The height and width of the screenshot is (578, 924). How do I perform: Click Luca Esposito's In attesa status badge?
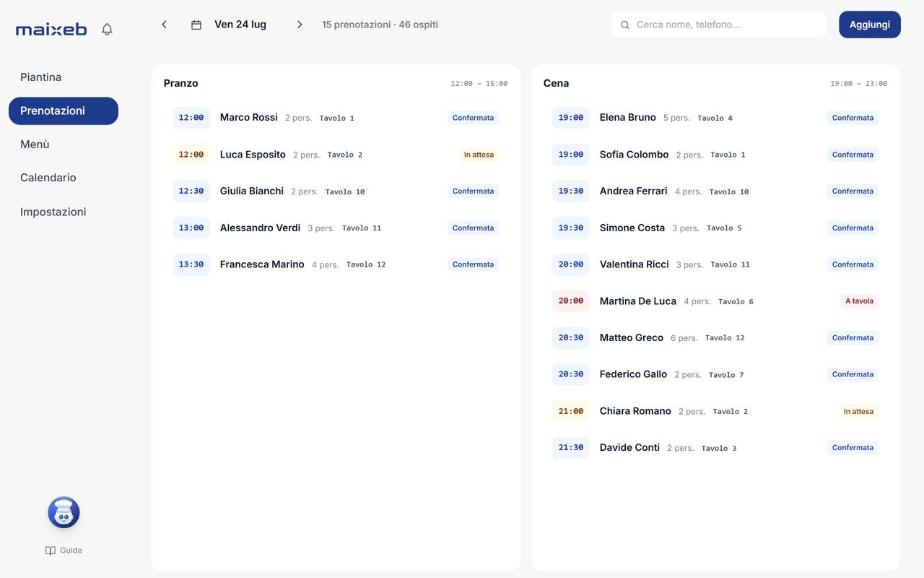[x=479, y=155]
